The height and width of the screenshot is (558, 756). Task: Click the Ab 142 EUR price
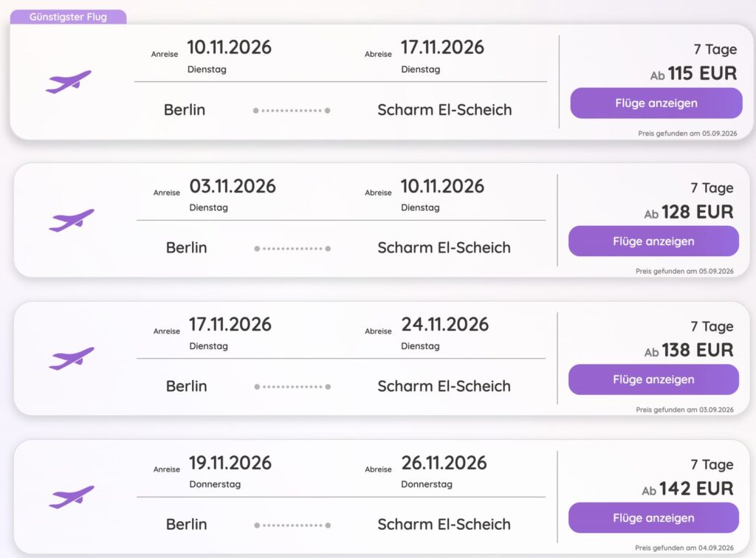click(687, 489)
